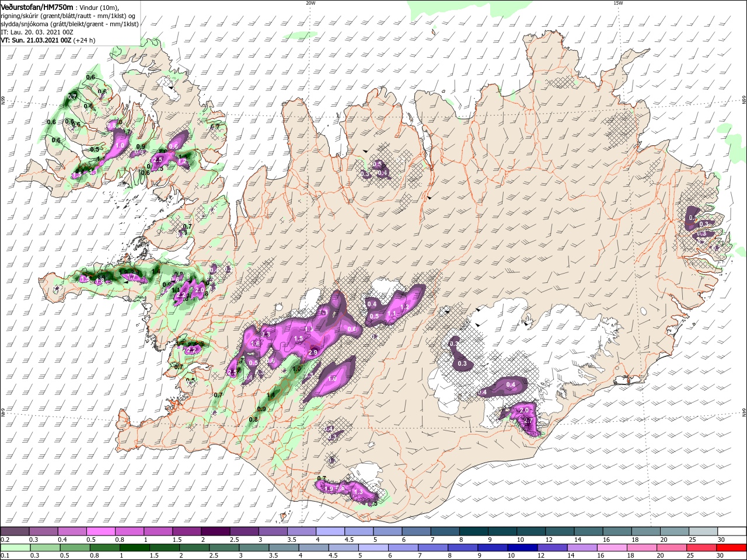
Task: Pick dark purple top-row swatch between 2 and 2.5
Action: point(215,531)
